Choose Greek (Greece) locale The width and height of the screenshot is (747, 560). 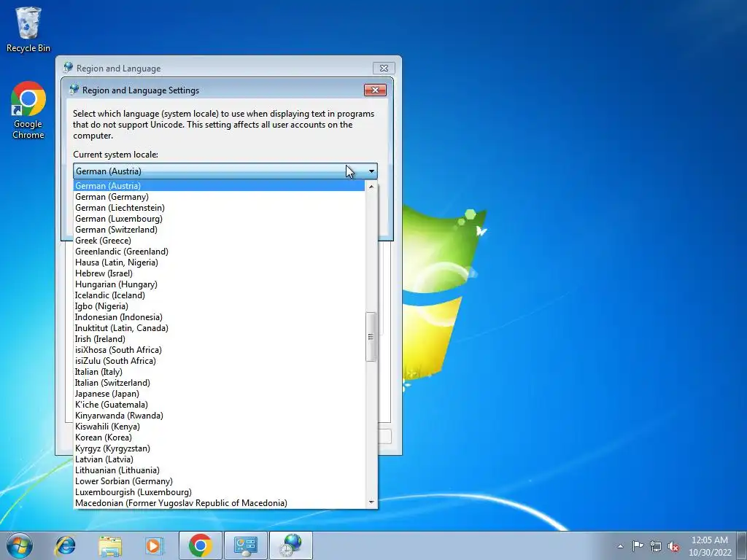[x=219, y=241]
